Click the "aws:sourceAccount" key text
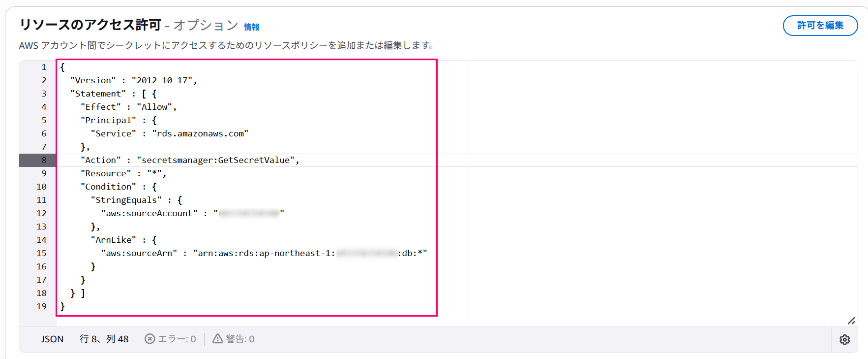This screenshot has width=868, height=359. 149,213
